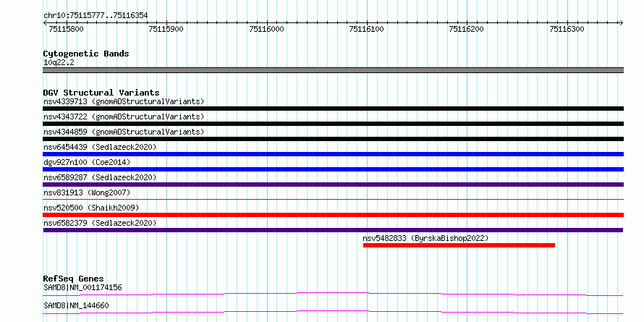Open variant label nsv4339713 (gnomAD)
Image resolution: width=644 pixels, height=322 pixels.
pos(124,101)
